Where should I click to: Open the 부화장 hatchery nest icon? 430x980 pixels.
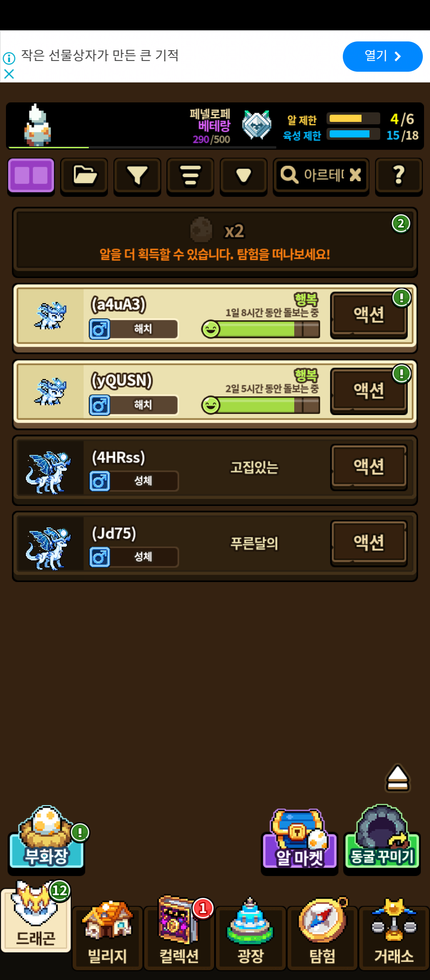click(47, 838)
